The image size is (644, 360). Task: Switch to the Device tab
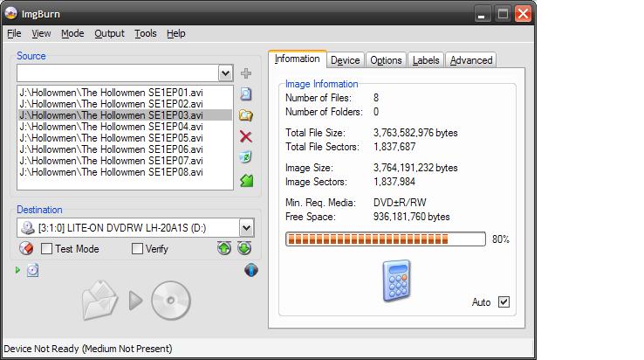345,60
